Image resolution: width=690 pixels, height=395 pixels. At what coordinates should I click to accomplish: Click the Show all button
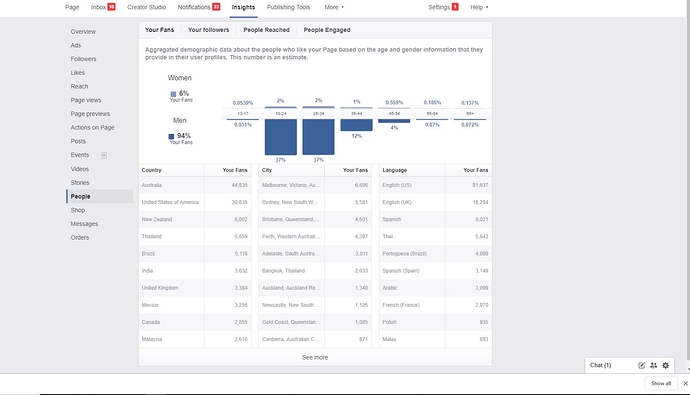661,383
